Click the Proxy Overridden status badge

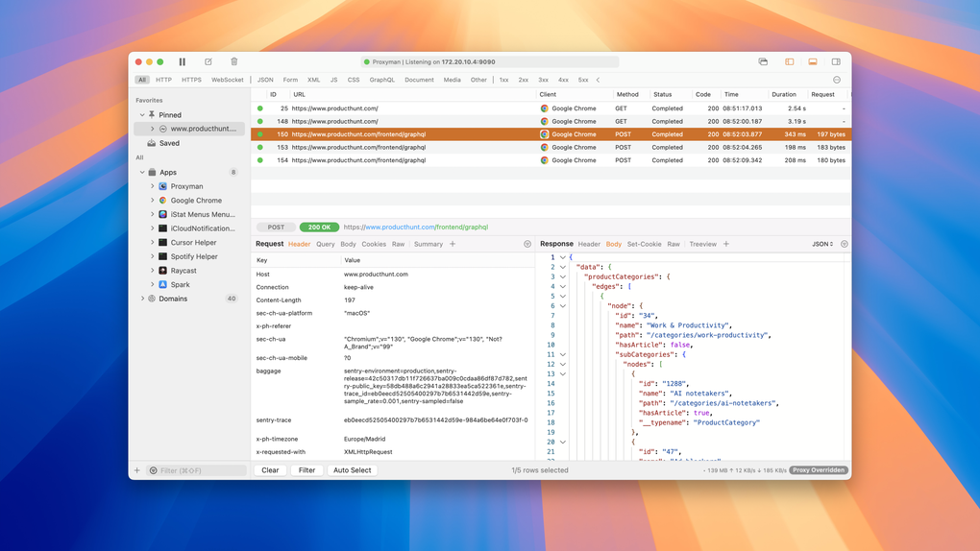point(819,470)
